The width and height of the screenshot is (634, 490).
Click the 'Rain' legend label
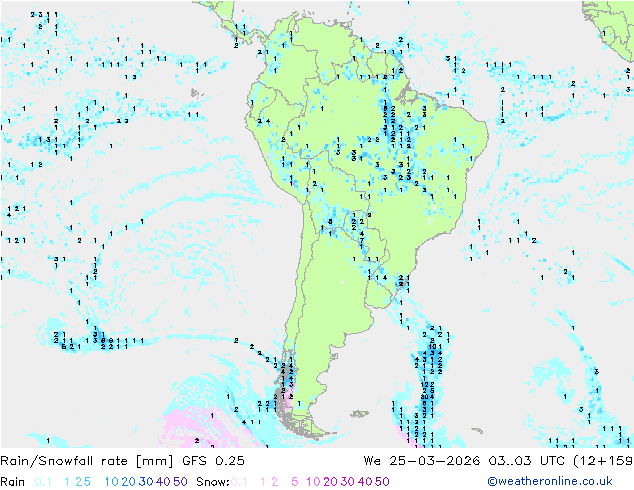point(13,482)
